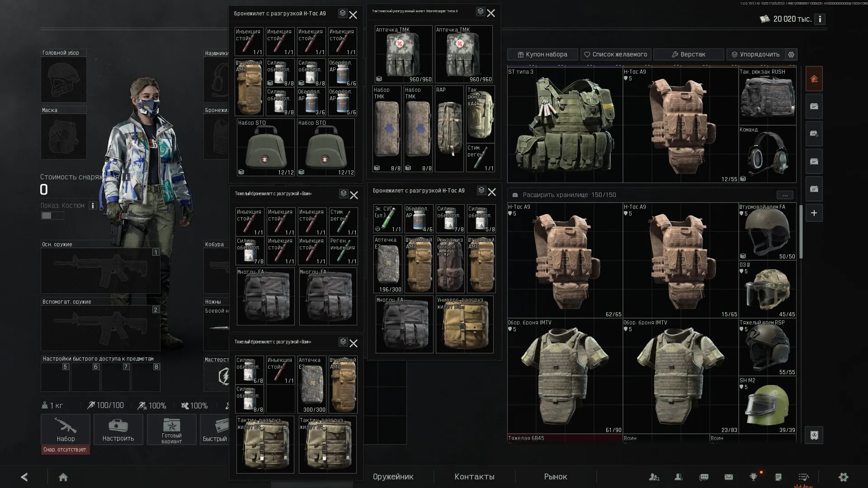
Task: Open the trophy achievements icon
Action: 754,477
